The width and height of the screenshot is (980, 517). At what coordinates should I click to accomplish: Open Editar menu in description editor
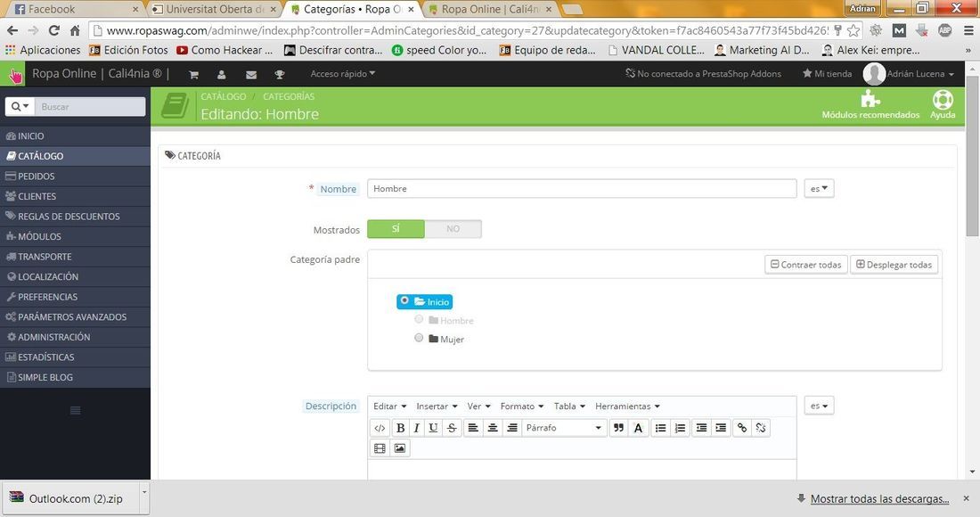click(x=389, y=406)
